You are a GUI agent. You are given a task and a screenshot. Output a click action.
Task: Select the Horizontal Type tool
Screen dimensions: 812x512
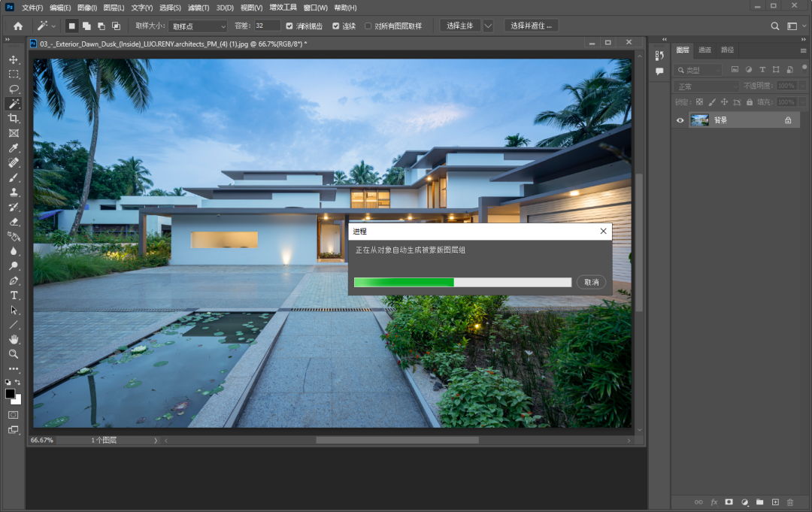(x=14, y=295)
